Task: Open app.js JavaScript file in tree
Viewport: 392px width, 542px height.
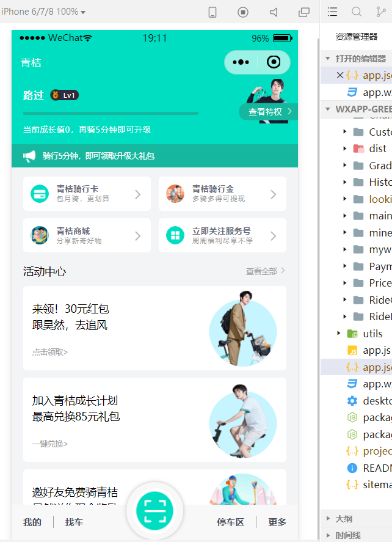Action: coord(356,350)
